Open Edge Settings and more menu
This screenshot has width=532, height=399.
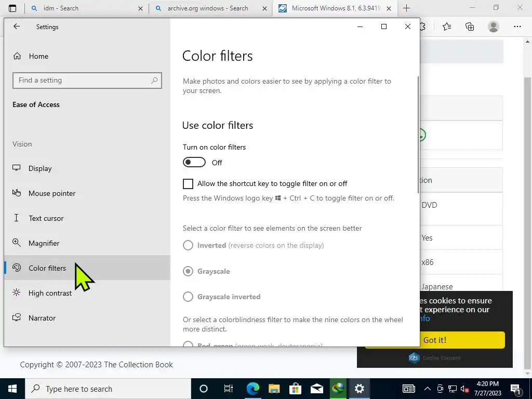pos(517,26)
